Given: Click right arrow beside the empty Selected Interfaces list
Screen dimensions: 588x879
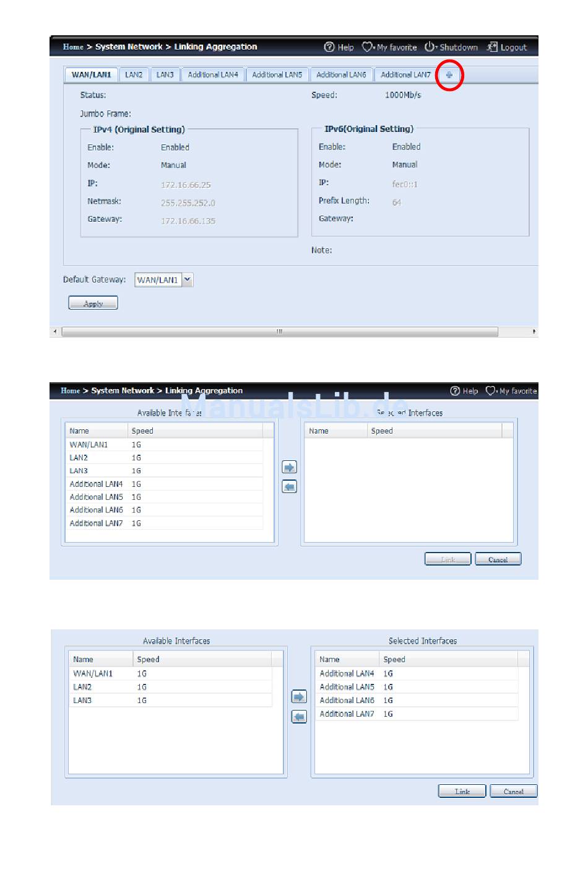Looking at the screenshot, I should 289,467.
